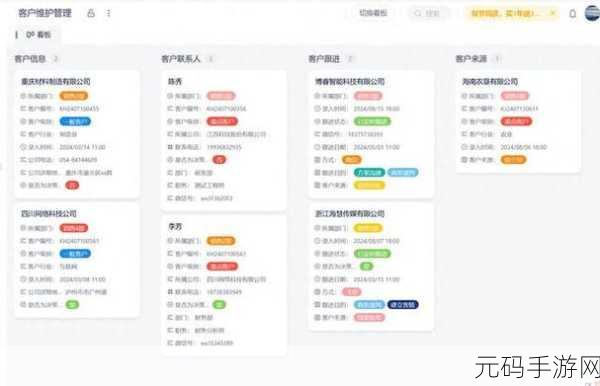Click the 切换看板 button in top bar
The height and width of the screenshot is (386, 600).
click(x=373, y=13)
